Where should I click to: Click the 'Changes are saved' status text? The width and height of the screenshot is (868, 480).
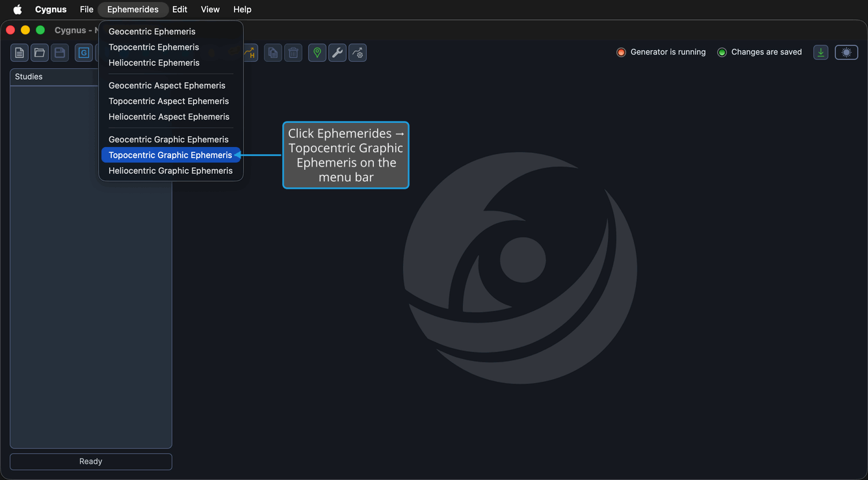[x=767, y=52]
